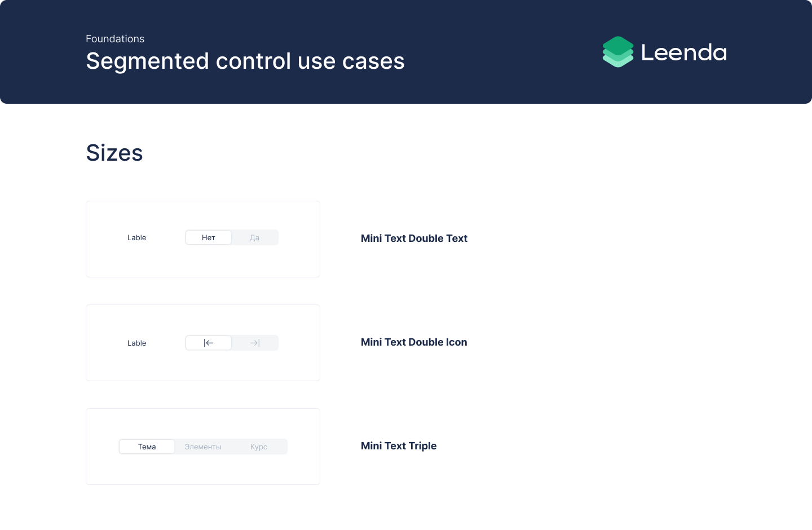812x530 pixels.
Task: Click the Lable text beside Нет/Да control
Action: 137,237
